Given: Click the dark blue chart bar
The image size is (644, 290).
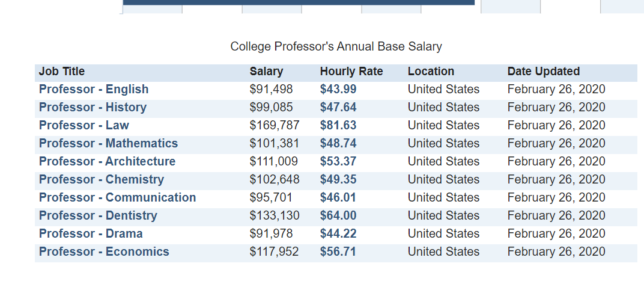Looking at the screenshot, I should (x=299, y=2).
